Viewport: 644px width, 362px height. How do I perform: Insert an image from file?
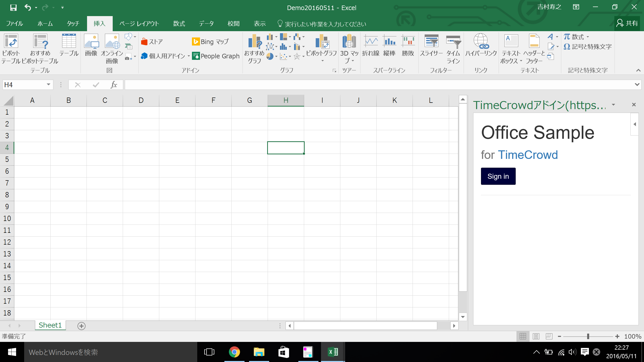[91, 45]
